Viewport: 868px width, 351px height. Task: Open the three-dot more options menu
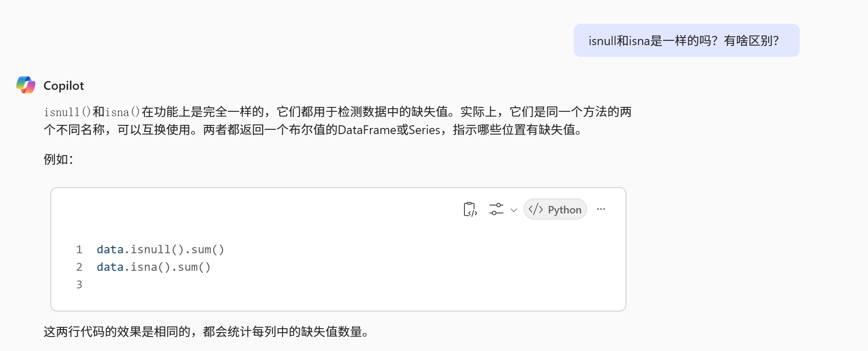point(601,209)
